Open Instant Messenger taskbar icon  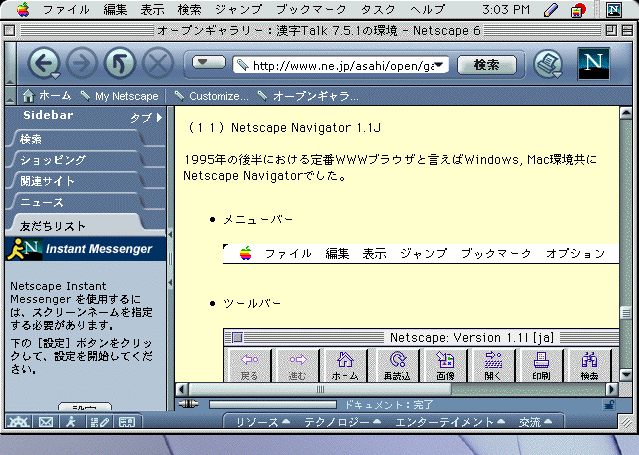(72, 422)
